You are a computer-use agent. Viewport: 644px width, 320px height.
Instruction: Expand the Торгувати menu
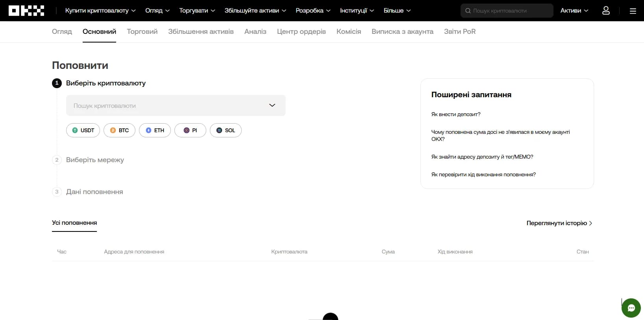197,11
